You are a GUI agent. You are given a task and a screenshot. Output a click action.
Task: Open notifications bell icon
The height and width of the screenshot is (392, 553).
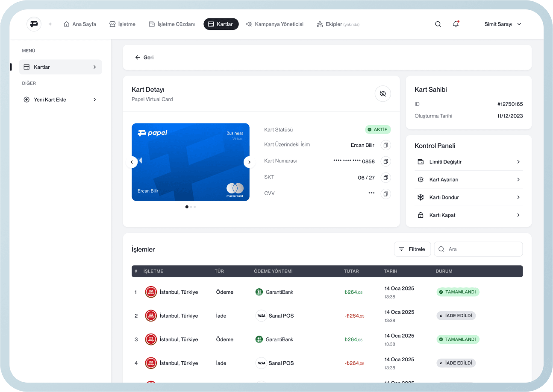[x=456, y=24]
